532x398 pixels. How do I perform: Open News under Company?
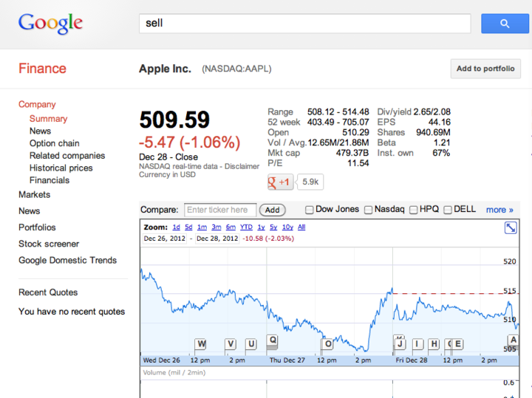(x=40, y=131)
